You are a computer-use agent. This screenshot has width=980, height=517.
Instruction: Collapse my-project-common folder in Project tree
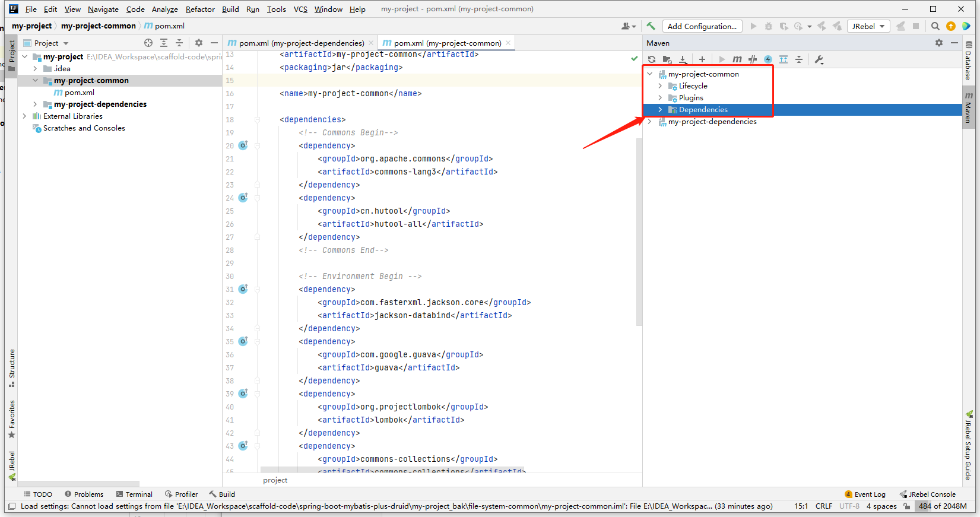(36, 81)
